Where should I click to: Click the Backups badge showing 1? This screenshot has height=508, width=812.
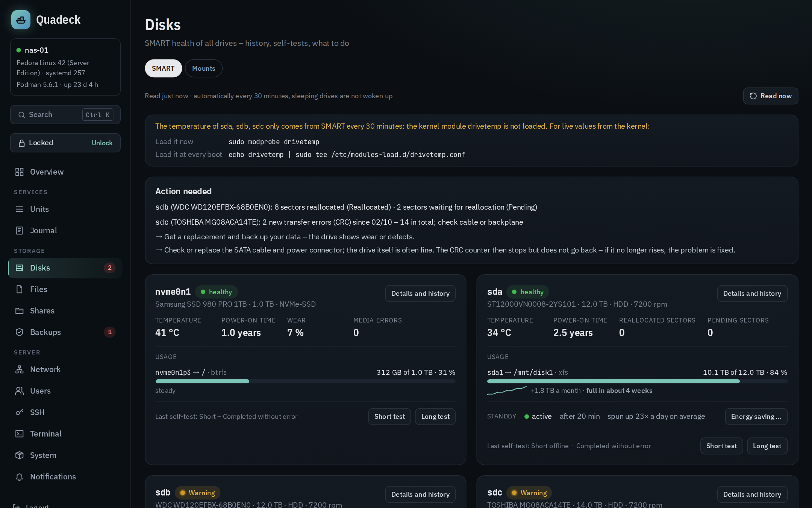click(109, 332)
